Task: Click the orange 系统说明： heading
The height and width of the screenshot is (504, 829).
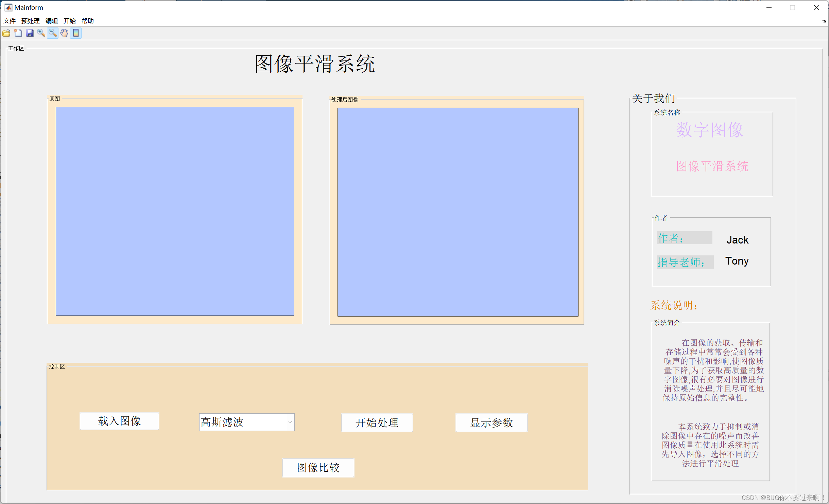Action: pos(674,305)
